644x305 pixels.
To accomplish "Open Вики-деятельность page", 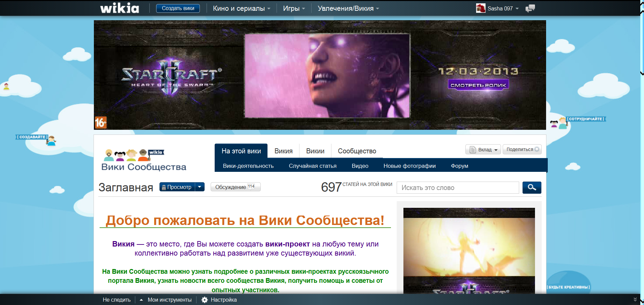I will pos(248,166).
